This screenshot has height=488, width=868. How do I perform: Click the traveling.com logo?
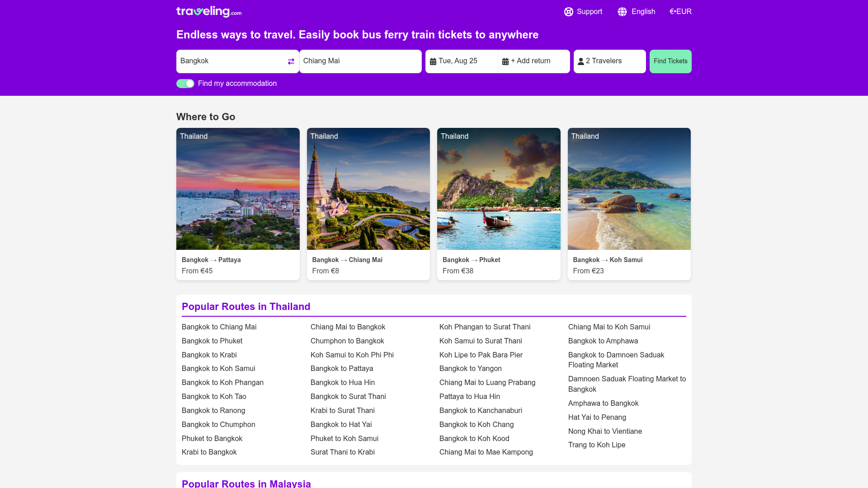click(209, 11)
